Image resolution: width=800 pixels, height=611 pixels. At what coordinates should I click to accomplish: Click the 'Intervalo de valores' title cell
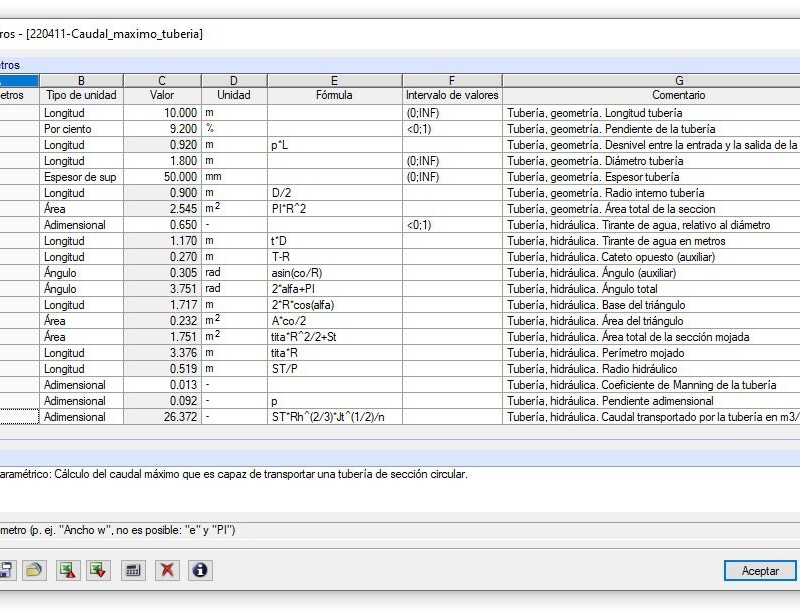452,95
